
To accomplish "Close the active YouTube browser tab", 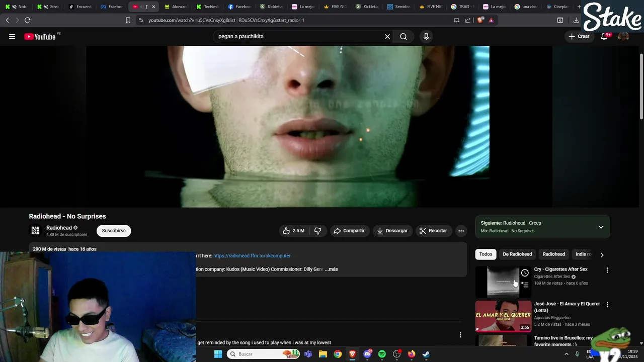I will coord(153,7).
